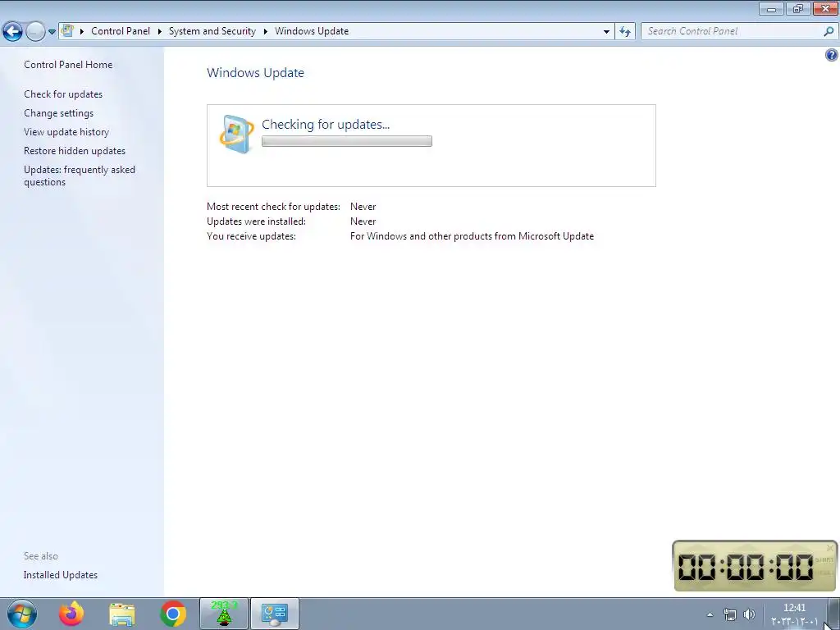Open Change settings

pos(58,113)
